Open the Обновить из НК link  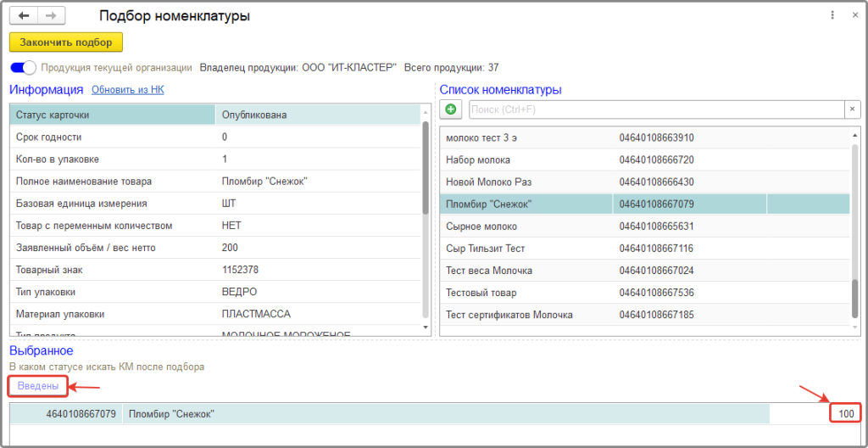[128, 90]
